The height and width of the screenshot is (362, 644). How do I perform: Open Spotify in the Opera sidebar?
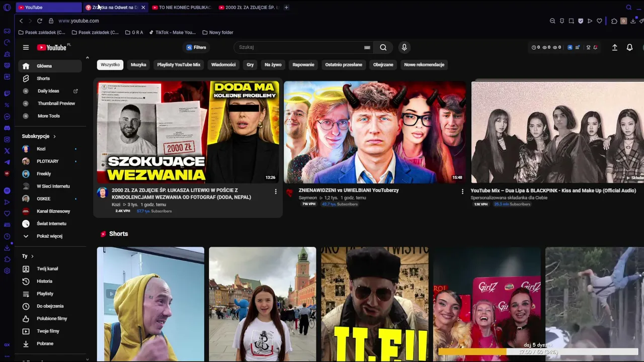(7, 191)
